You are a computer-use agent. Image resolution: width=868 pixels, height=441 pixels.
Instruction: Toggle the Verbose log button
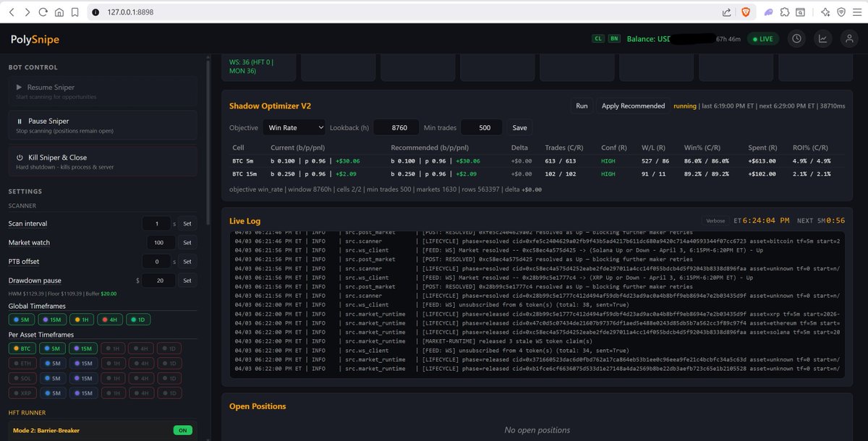(715, 220)
